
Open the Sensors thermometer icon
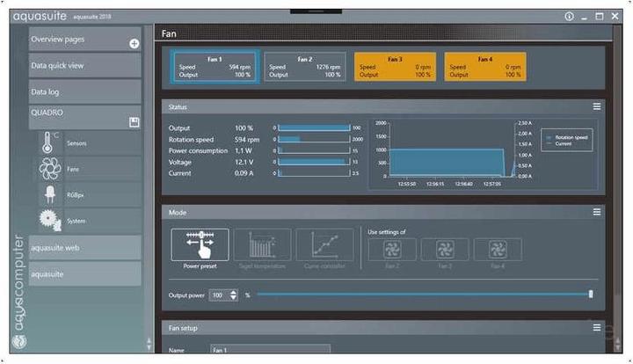coord(47,142)
